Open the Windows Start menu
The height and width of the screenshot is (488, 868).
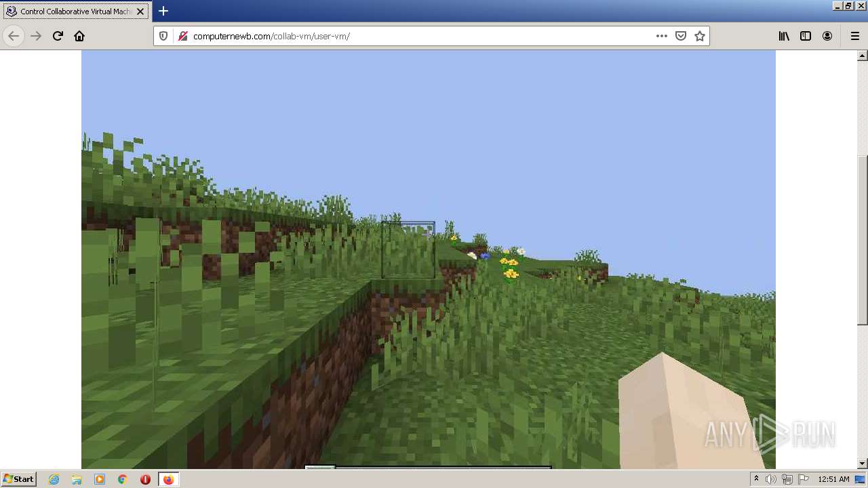pyautogui.click(x=18, y=479)
